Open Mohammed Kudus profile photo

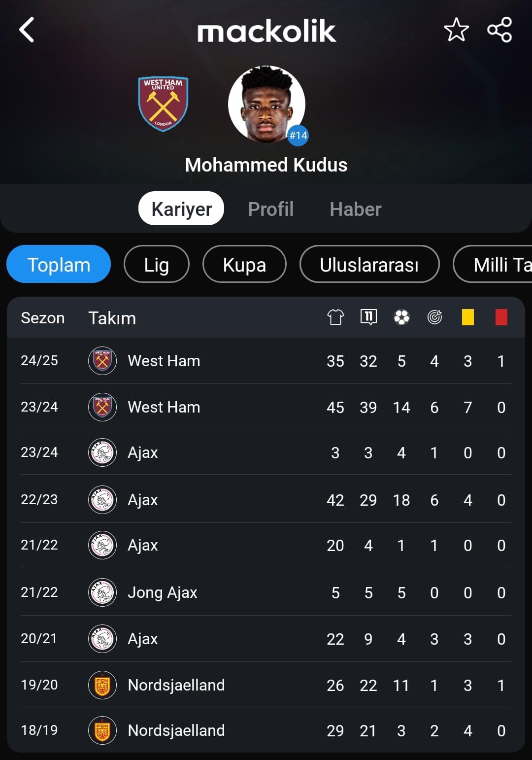point(267,104)
